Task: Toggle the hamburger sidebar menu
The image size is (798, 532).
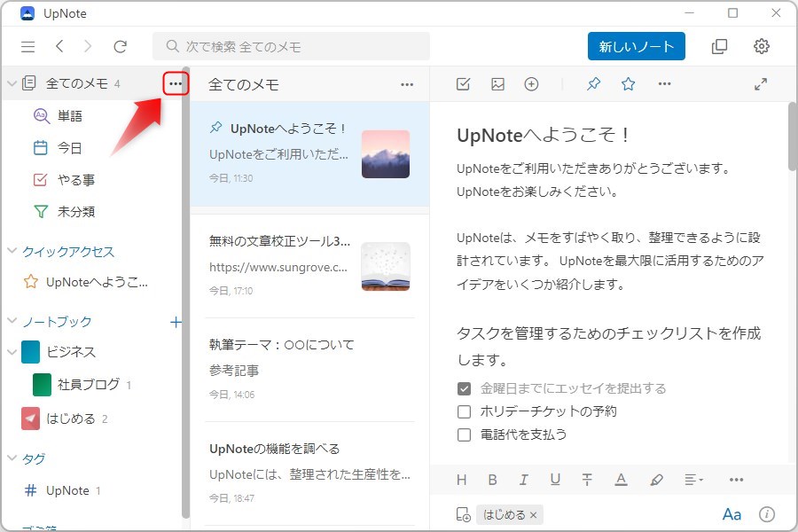Action: click(x=28, y=47)
